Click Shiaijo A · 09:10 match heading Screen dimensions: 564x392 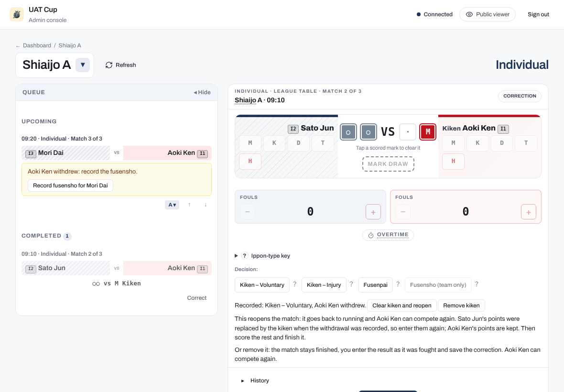click(260, 100)
